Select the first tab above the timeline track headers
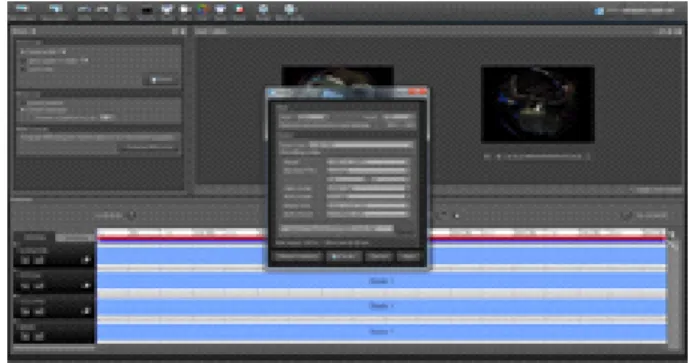The height and width of the screenshot is (363, 689). point(34,237)
